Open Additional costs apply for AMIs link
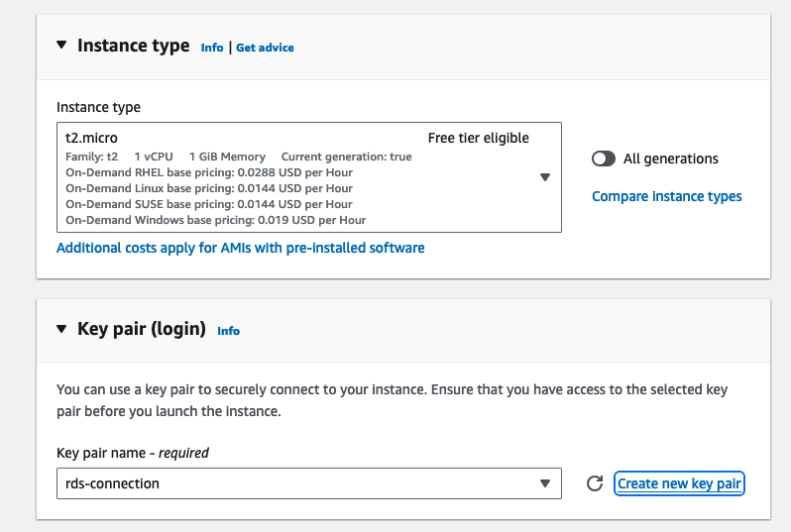The height and width of the screenshot is (532, 791). 240,248
